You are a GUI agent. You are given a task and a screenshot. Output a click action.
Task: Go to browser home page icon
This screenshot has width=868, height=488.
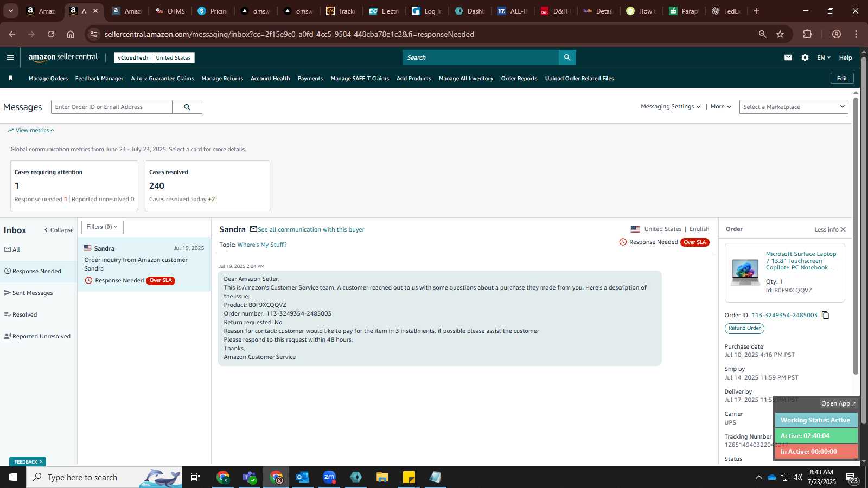(x=71, y=34)
